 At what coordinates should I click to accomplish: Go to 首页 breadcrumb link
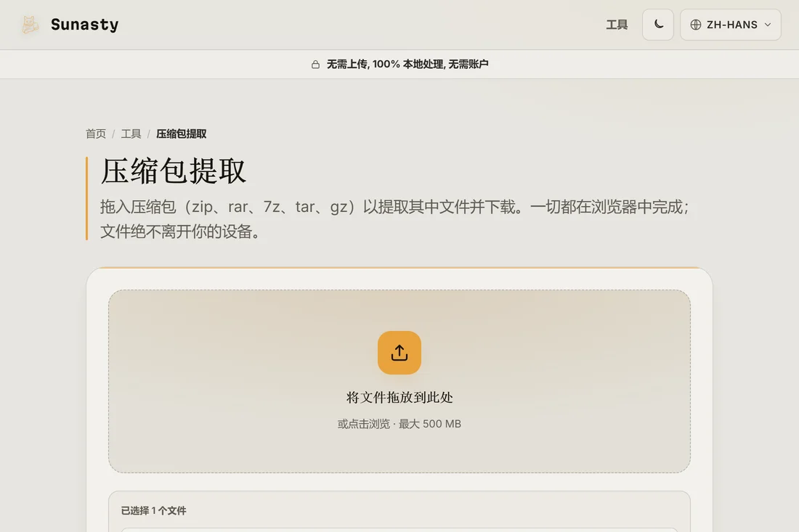tap(96, 134)
